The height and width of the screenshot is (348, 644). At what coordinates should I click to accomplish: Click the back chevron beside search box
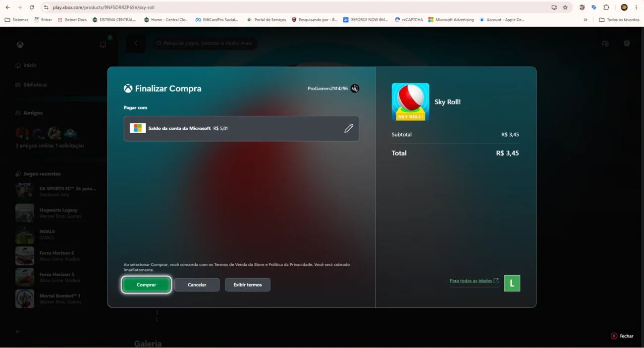[136, 44]
